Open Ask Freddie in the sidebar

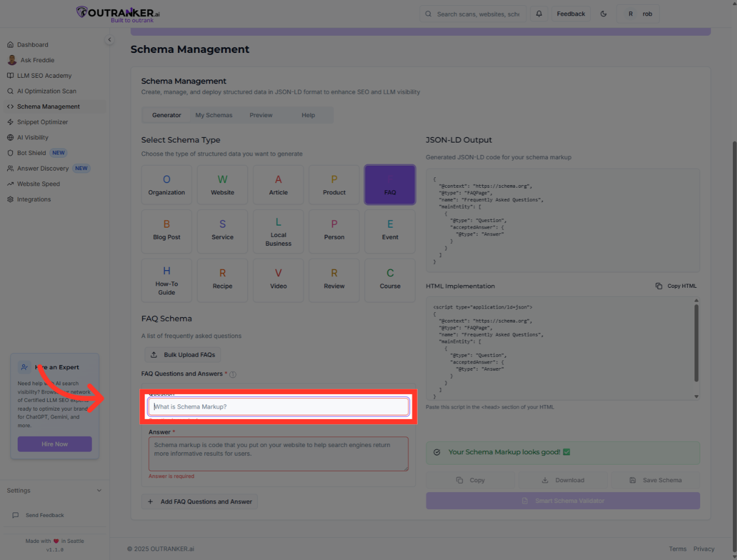tap(37, 60)
